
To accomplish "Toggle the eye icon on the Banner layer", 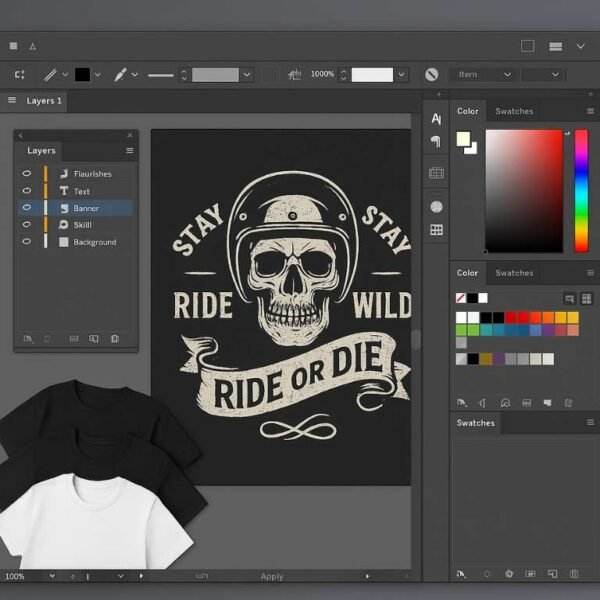I will pos(26,207).
